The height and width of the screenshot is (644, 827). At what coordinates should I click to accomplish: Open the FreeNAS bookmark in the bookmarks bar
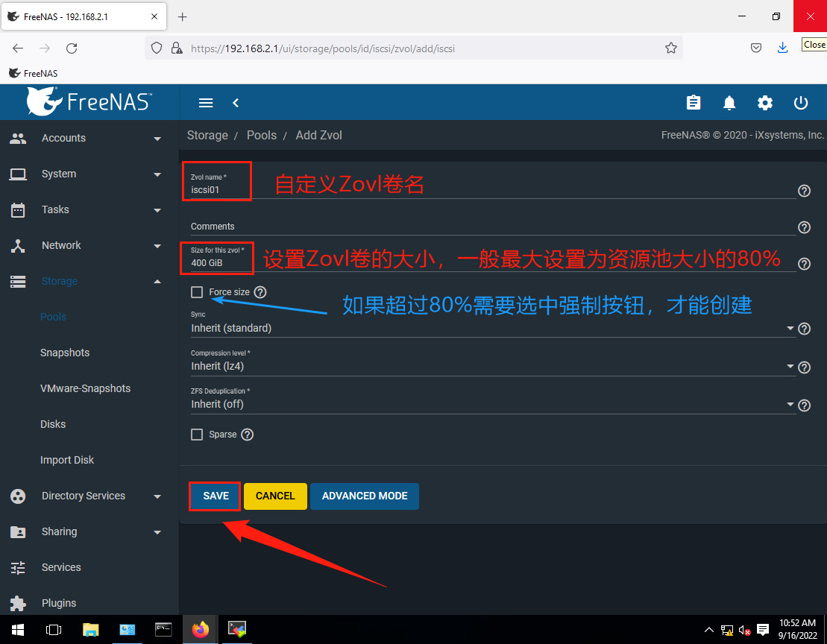(x=34, y=73)
